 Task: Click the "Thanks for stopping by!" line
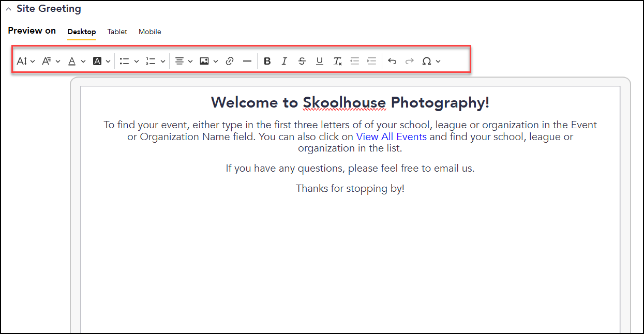pyautogui.click(x=350, y=188)
